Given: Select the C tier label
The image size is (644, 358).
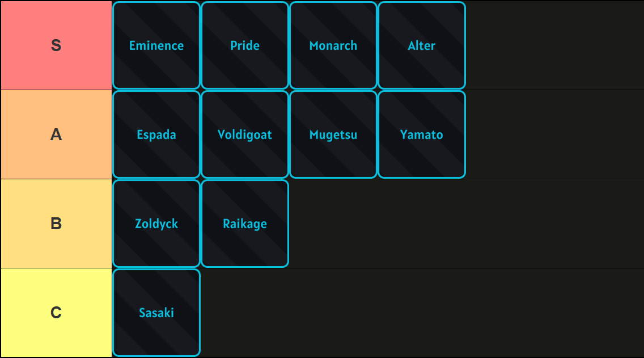Looking at the screenshot, I should 56,312.
